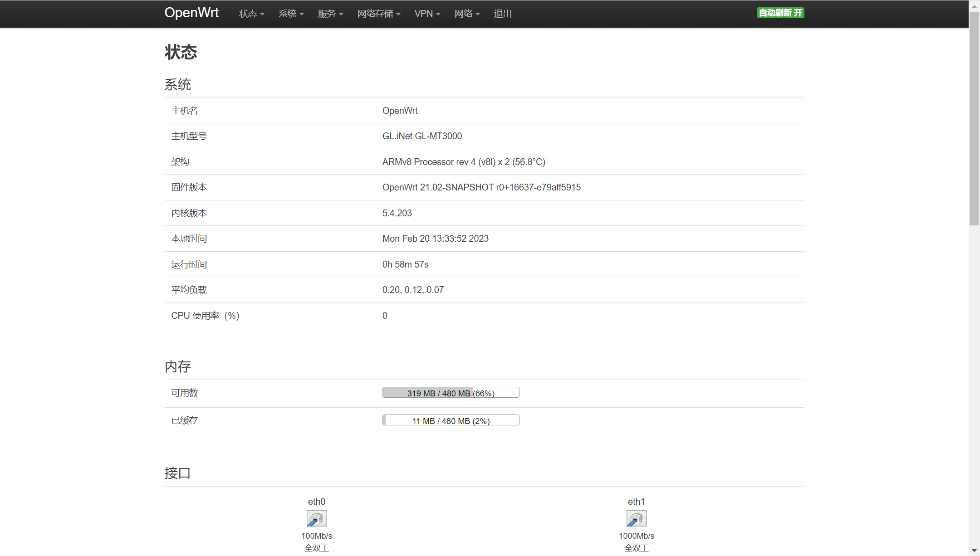Open the 状态 dropdown menu

(251, 14)
